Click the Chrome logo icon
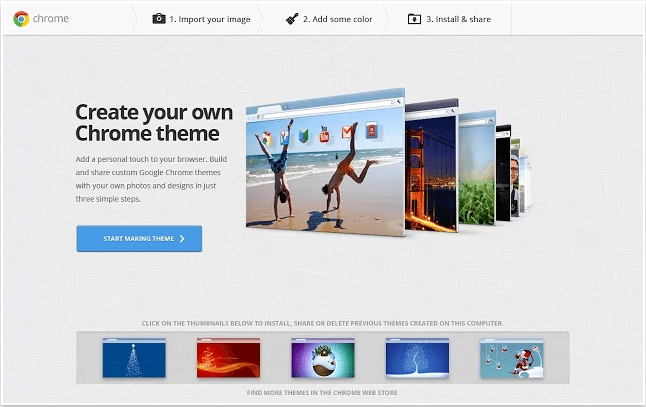Screen dimensions: 646x407 21,19
